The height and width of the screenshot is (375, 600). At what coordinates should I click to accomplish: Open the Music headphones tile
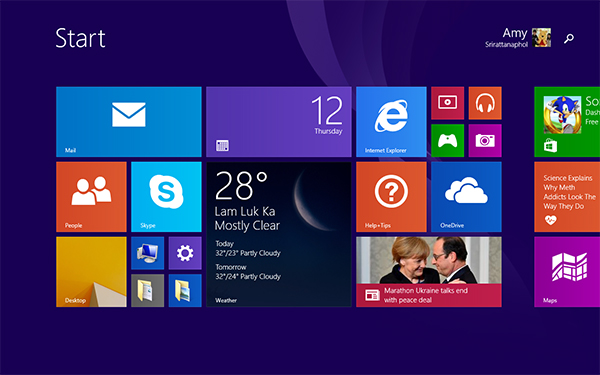click(x=485, y=103)
